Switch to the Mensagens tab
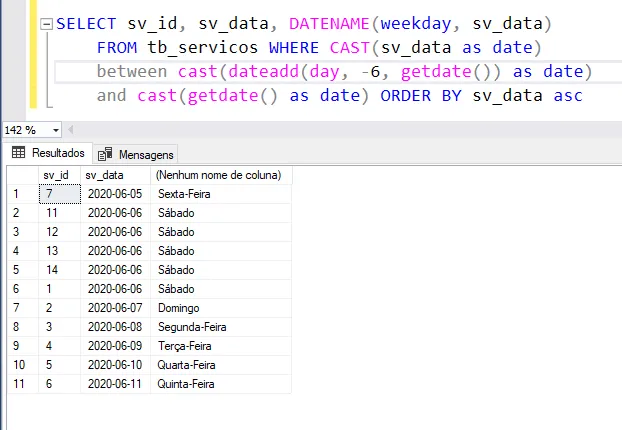The image size is (622, 430). (146, 154)
